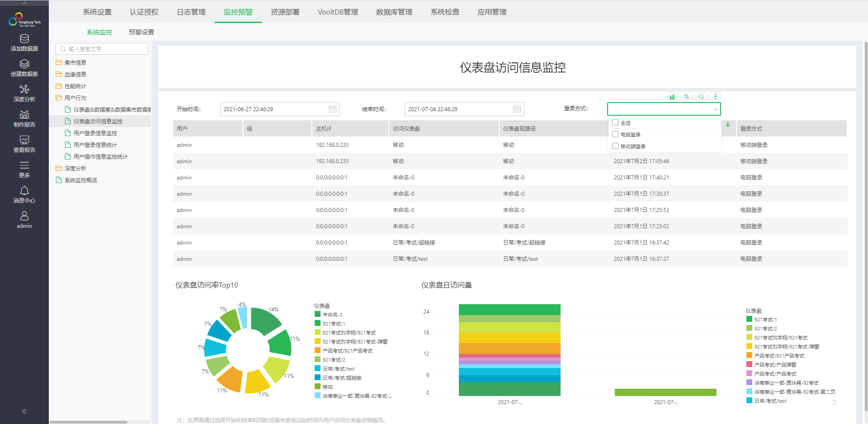Switch to the 系统监控 sub-tab
The width and height of the screenshot is (868, 424).
[99, 32]
